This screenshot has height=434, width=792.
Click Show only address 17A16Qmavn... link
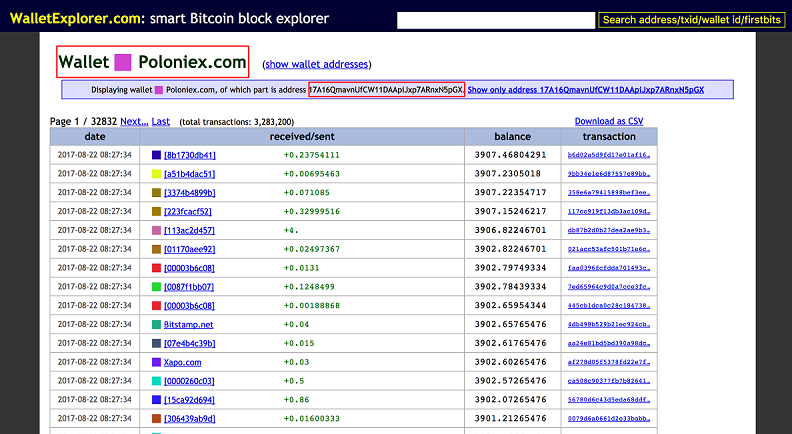point(585,90)
